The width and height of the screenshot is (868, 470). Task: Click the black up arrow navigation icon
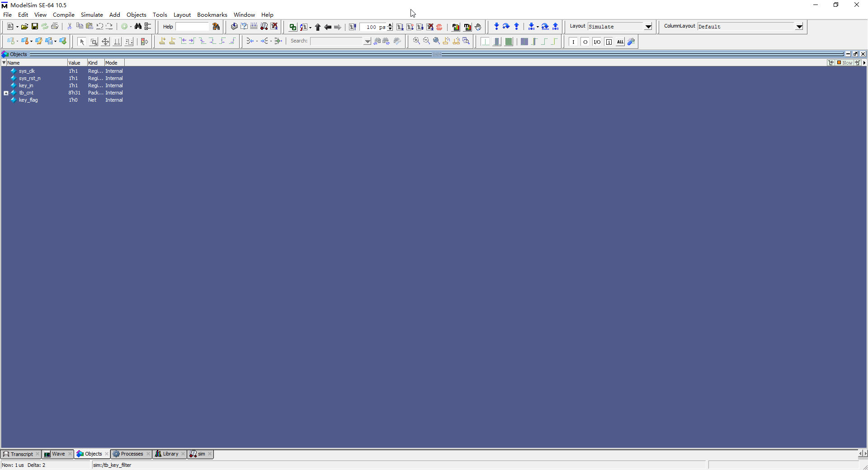[x=317, y=27]
